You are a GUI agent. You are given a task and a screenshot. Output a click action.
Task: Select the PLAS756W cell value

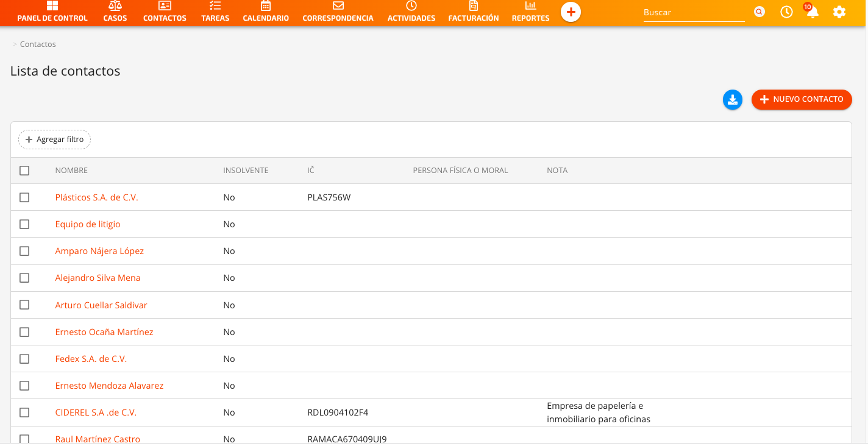click(329, 197)
